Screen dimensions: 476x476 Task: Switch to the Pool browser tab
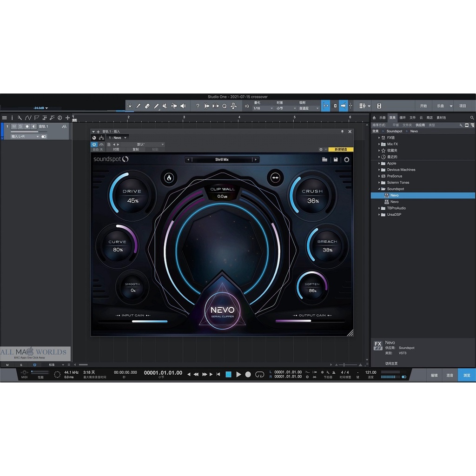pyautogui.click(x=441, y=118)
